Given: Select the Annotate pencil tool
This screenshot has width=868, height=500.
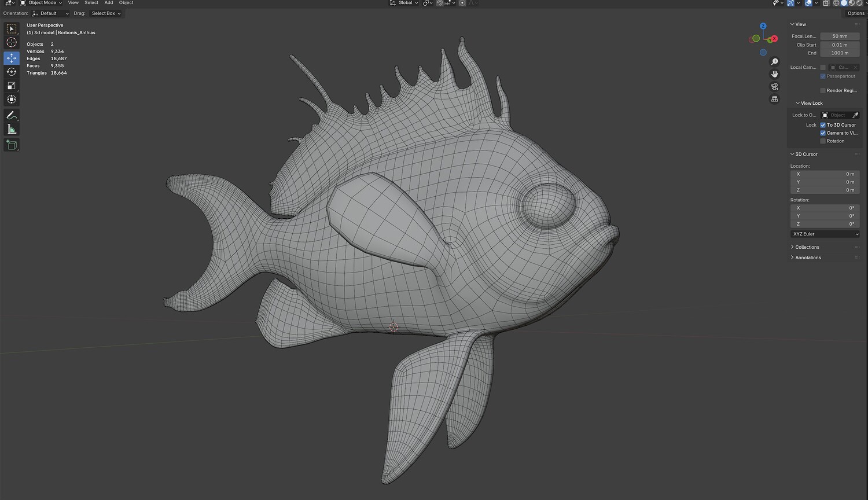Looking at the screenshot, I should (12, 116).
